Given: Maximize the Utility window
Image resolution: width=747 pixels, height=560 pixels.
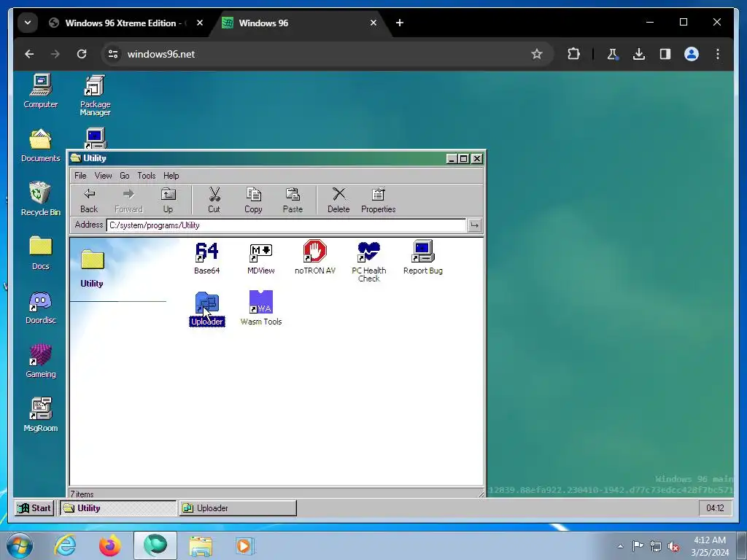Looking at the screenshot, I should point(463,158).
